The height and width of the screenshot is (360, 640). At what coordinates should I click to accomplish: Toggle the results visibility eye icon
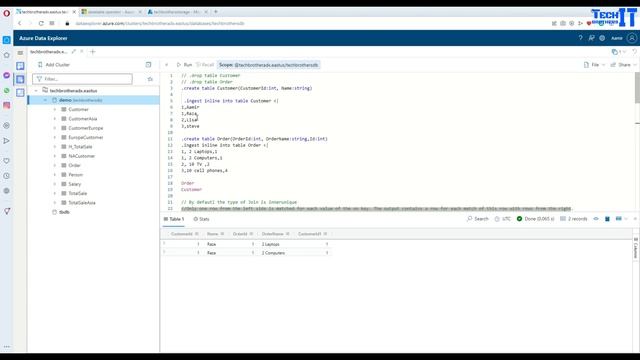[596, 219]
